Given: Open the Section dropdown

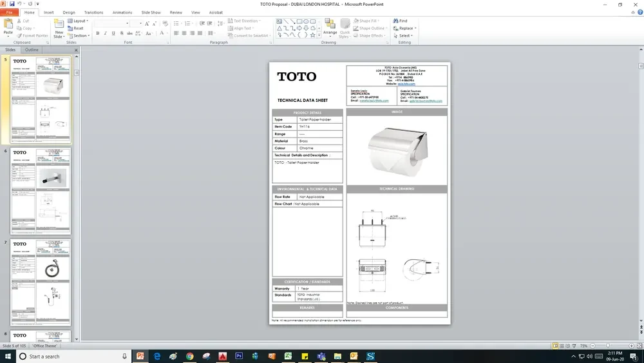Looking at the screenshot, I should pyautogui.click(x=79, y=35).
